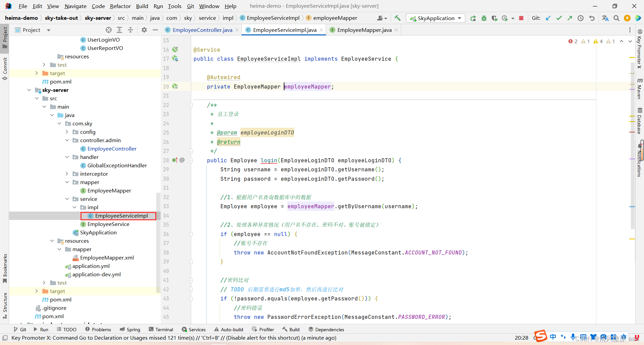Click the orange IDE update icon
644x345 pixels.
[x=627, y=18]
